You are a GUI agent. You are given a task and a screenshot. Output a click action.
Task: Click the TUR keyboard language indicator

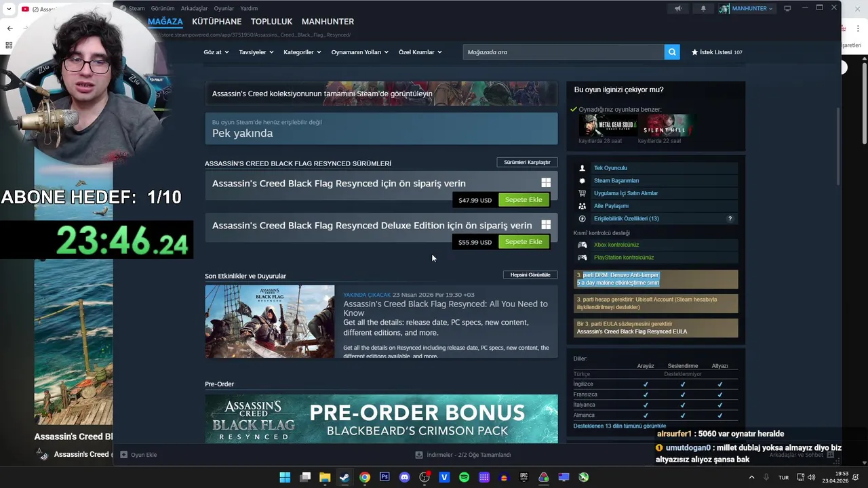point(783,478)
